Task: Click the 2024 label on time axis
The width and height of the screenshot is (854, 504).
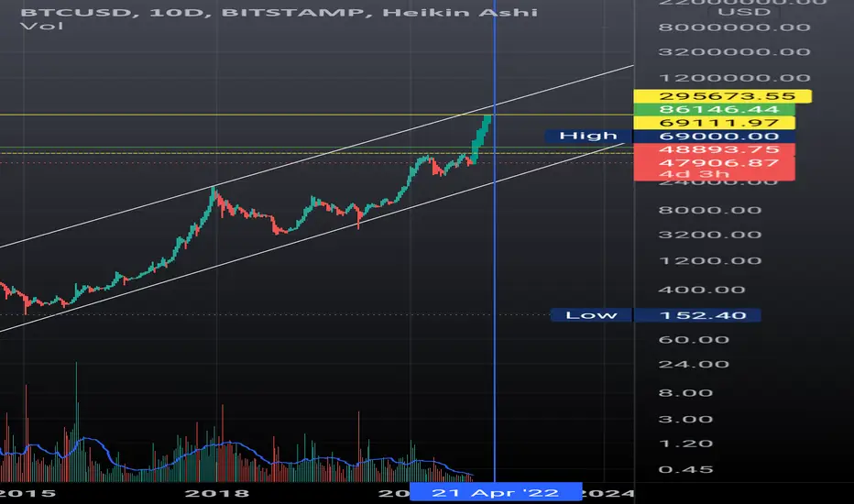Action: [x=608, y=493]
